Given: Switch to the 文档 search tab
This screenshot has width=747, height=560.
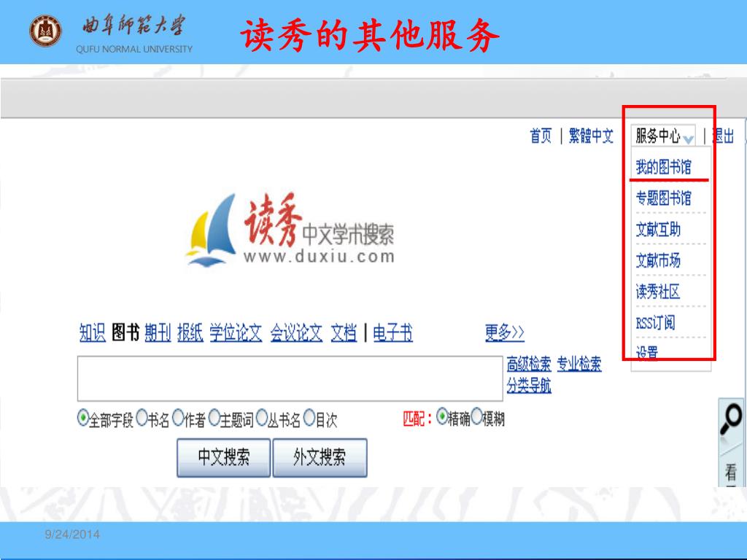Looking at the screenshot, I should [344, 332].
